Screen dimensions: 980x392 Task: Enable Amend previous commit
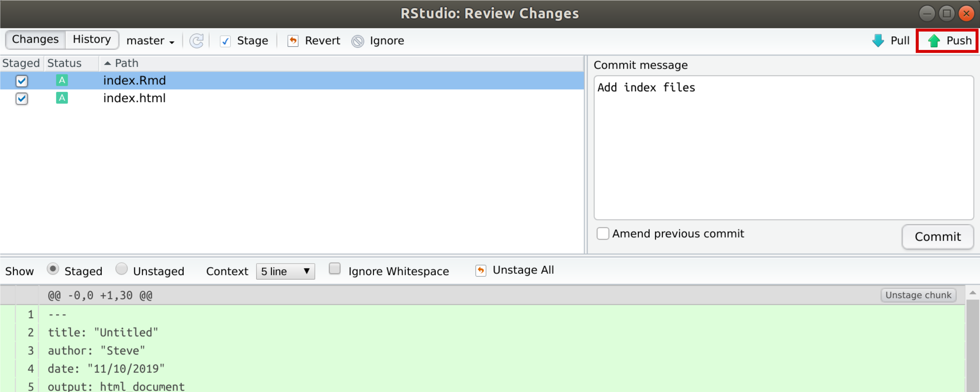click(x=603, y=234)
